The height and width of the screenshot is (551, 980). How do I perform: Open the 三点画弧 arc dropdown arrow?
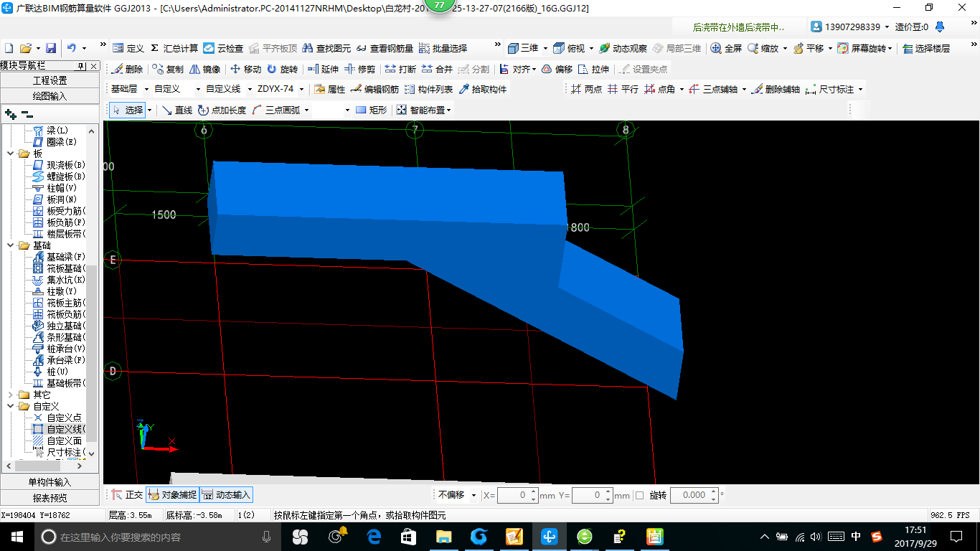[x=306, y=110]
